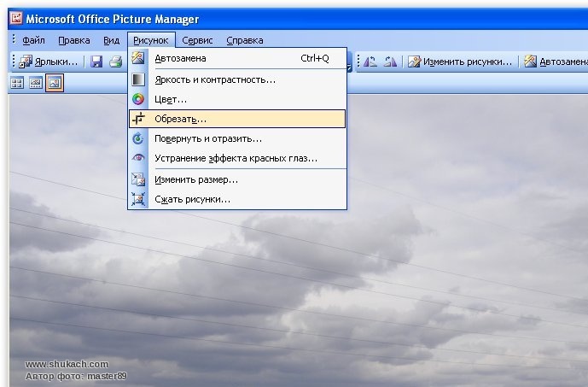Open the Файл menu

click(33, 40)
